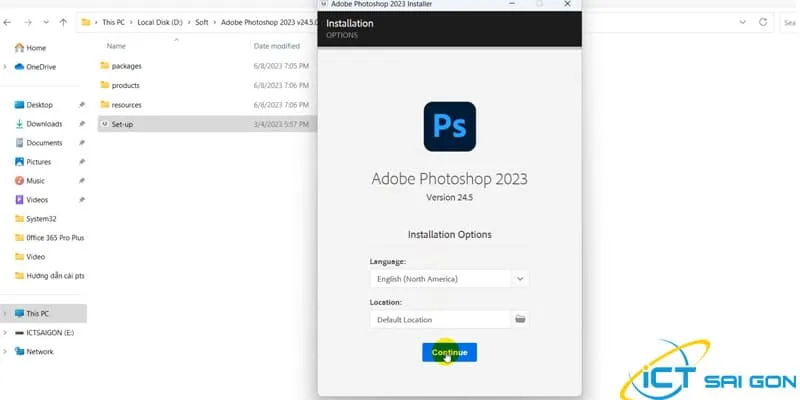Image resolution: width=800 pixels, height=400 pixels.
Task: Click the Set-up application icon
Action: point(105,123)
